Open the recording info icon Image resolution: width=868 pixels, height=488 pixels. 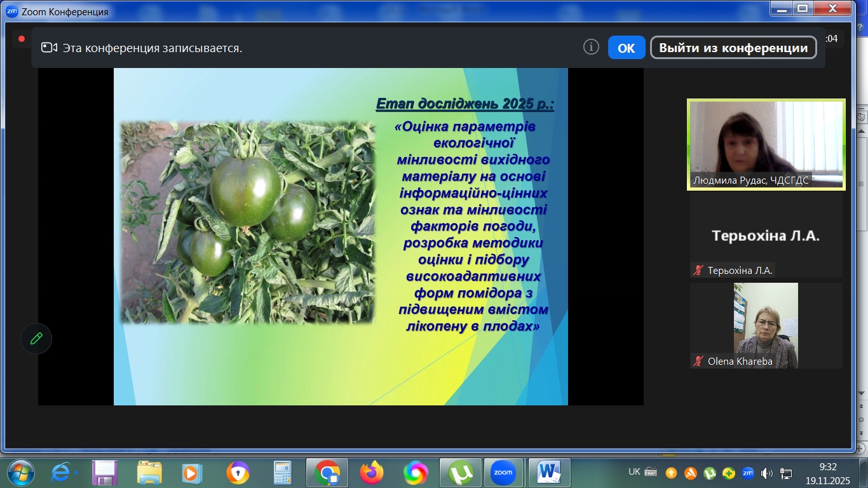[x=591, y=48]
